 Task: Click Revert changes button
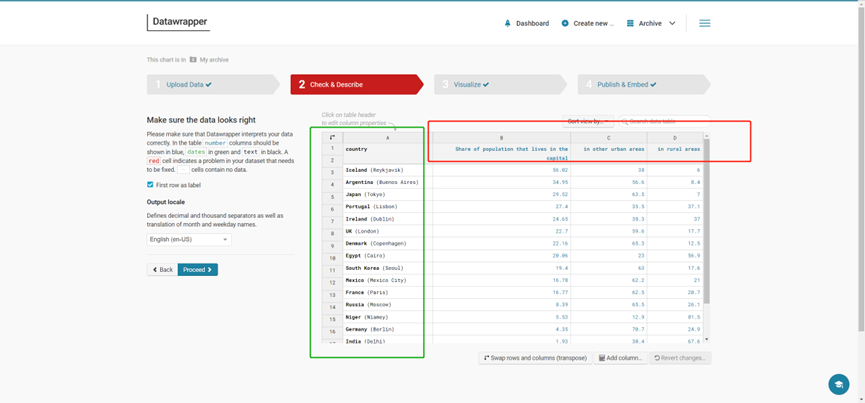680,358
